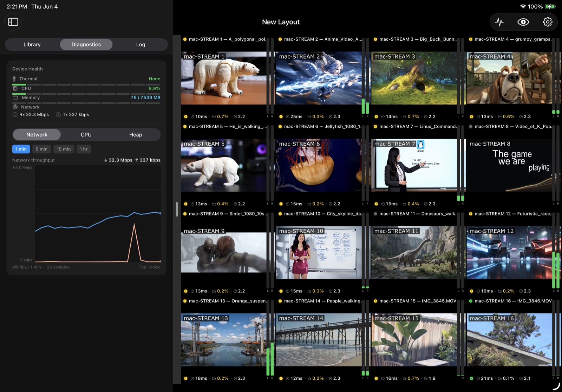The width and height of the screenshot is (562, 392).
Task: Select the 1 min time window
Action: pyautogui.click(x=21, y=149)
